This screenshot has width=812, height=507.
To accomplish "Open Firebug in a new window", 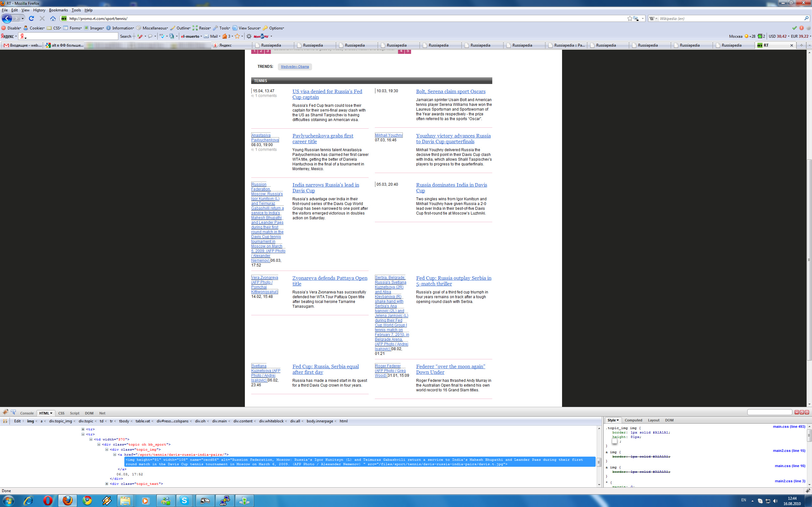I will coord(802,412).
